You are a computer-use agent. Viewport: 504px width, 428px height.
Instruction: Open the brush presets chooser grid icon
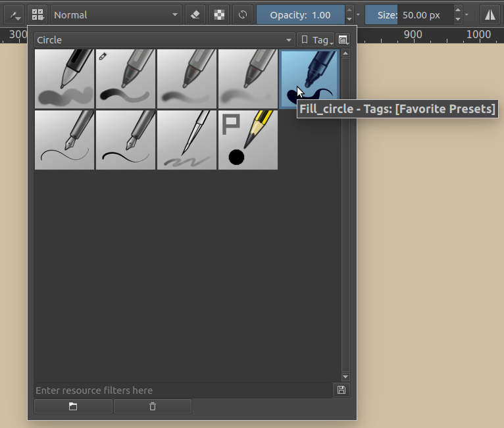[x=38, y=14]
